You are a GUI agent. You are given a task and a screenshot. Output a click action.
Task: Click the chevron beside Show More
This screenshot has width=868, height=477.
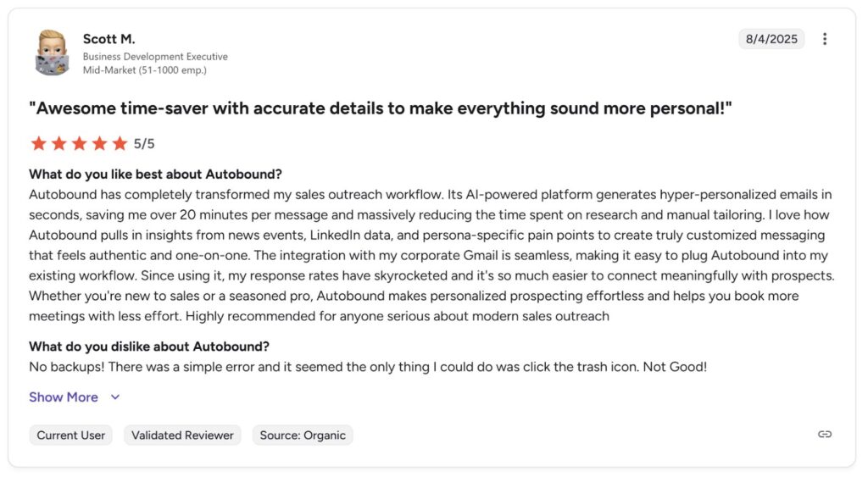click(x=115, y=397)
